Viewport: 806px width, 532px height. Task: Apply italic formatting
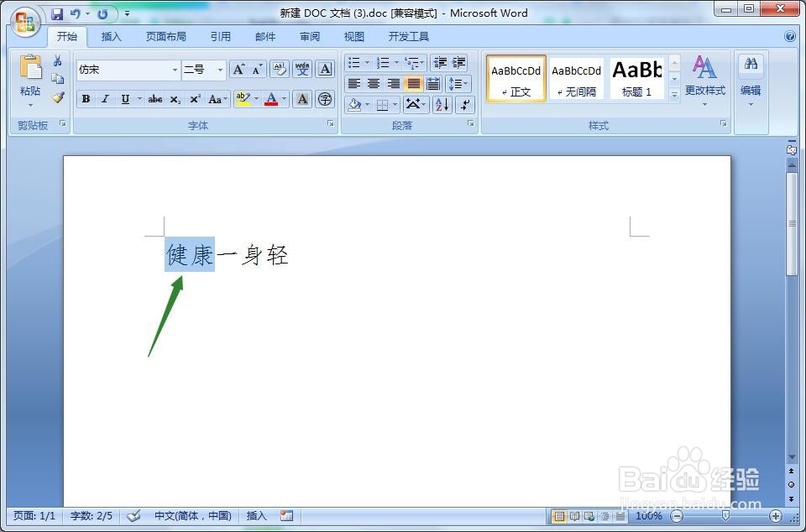point(104,99)
